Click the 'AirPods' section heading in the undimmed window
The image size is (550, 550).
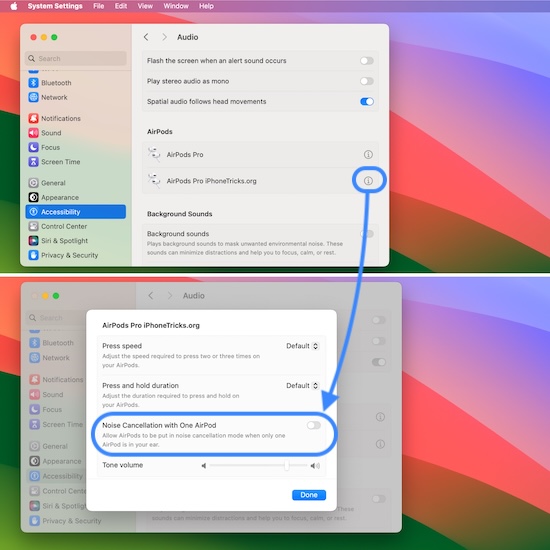[x=160, y=132]
